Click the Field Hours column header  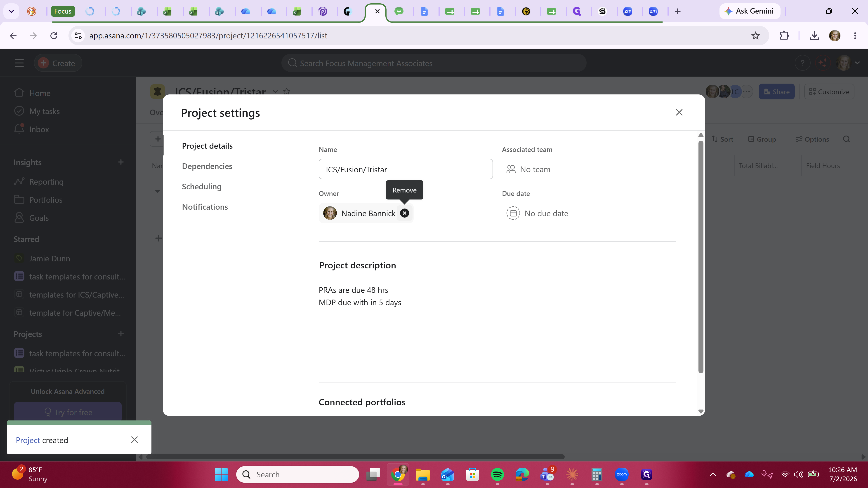click(x=823, y=166)
